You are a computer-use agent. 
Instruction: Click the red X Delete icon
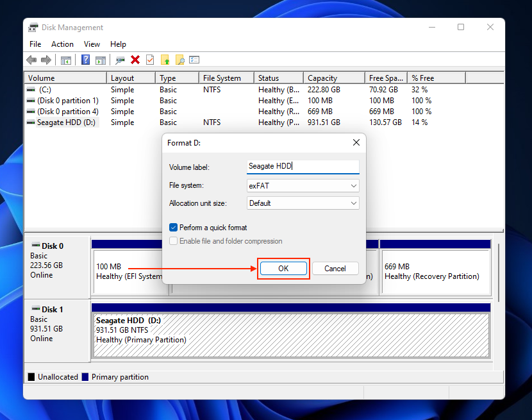pyautogui.click(x=135, y=60)
